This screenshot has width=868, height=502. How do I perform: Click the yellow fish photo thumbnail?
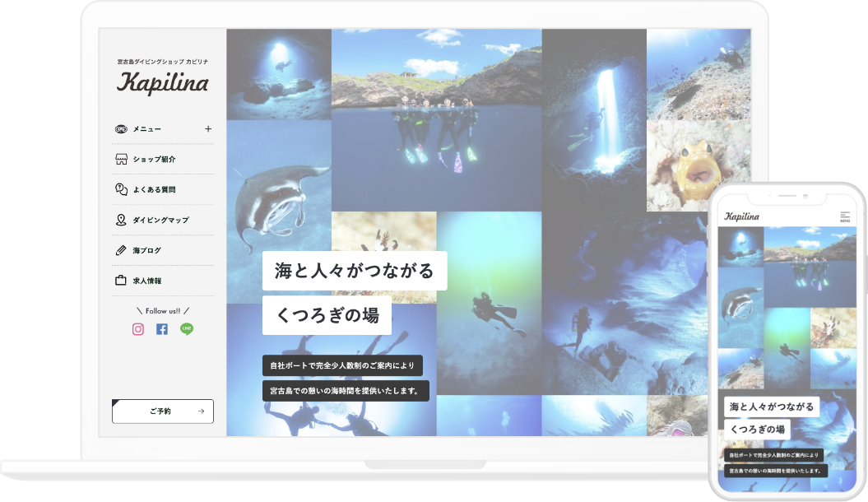pos(698,167)
